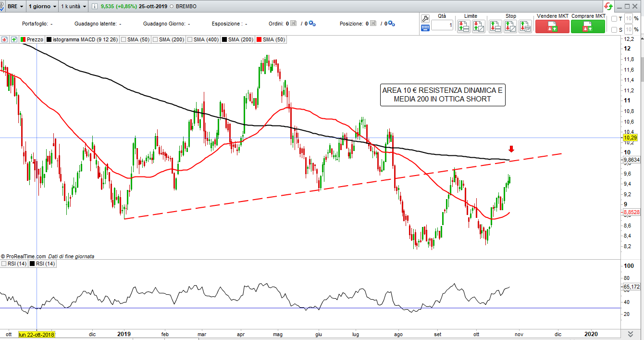Enable the S percent checkbox
The width and height of the screenshot is (644, 340).
614,30
